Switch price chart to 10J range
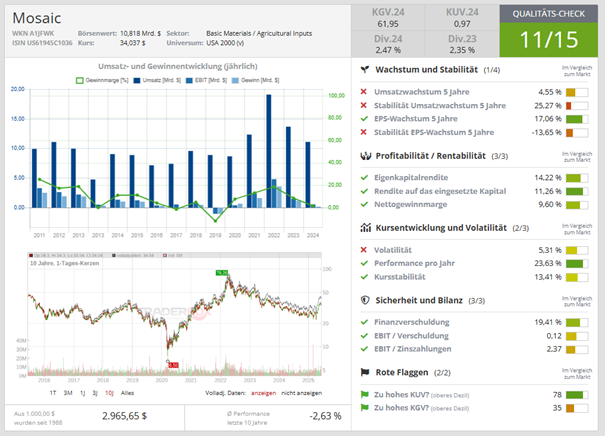The image size is (605, 436). click(x=109, y=393)
